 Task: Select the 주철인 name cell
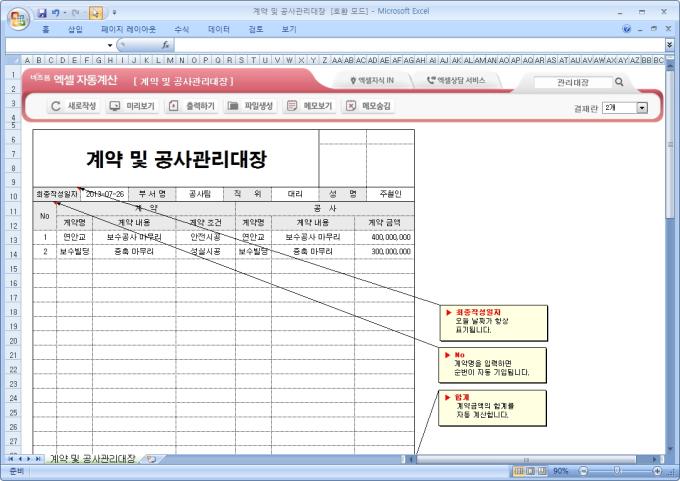390,194
